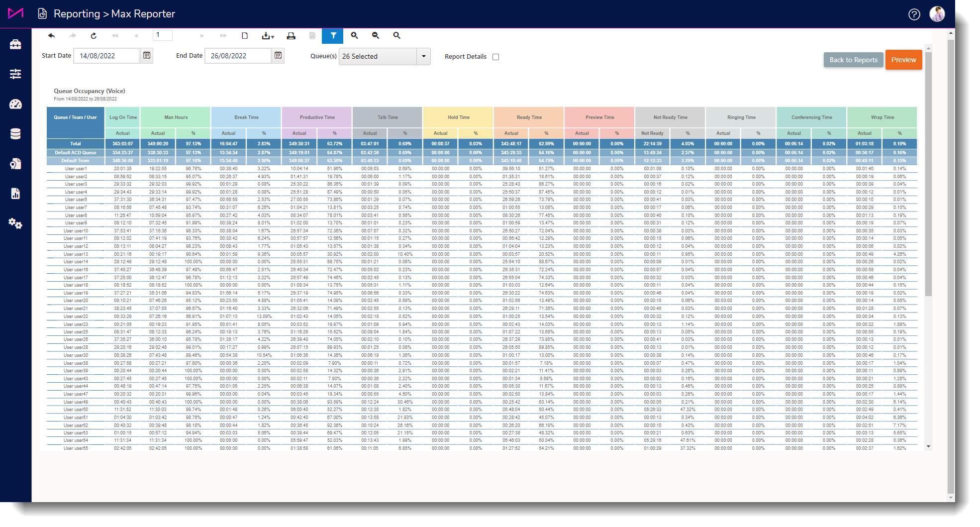Open the user profile avatar

click(x=937, y=14)
